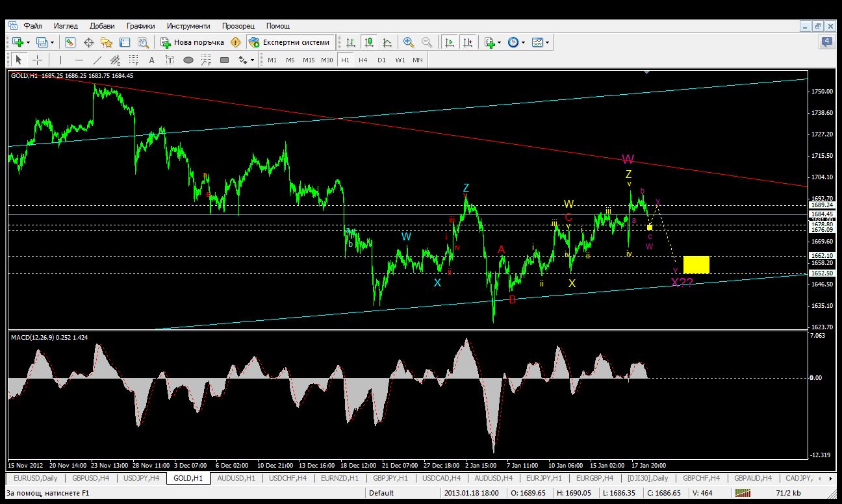The width and height of the screenshot is (842, 504).
Task: Select the ellipse drawing tool
Action: pyautogui.click(x=188, y=60)
